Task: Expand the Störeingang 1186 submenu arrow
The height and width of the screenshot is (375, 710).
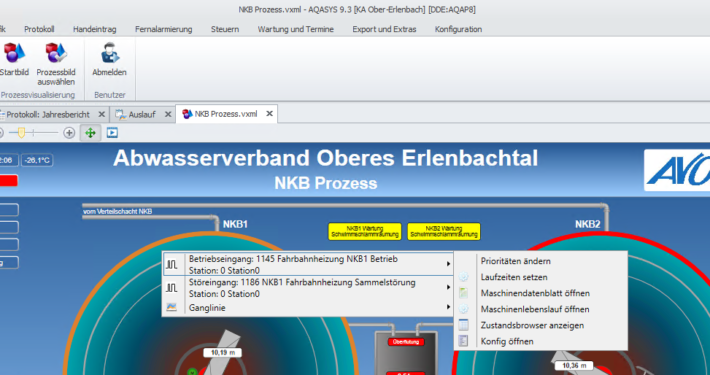Action: (x=448, y=287)
